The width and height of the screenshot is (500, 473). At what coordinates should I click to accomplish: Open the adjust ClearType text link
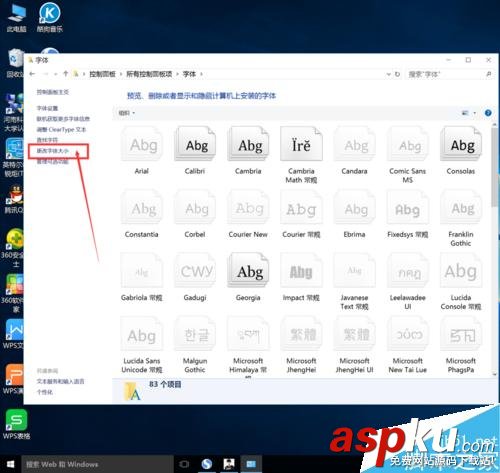point(61,130)
